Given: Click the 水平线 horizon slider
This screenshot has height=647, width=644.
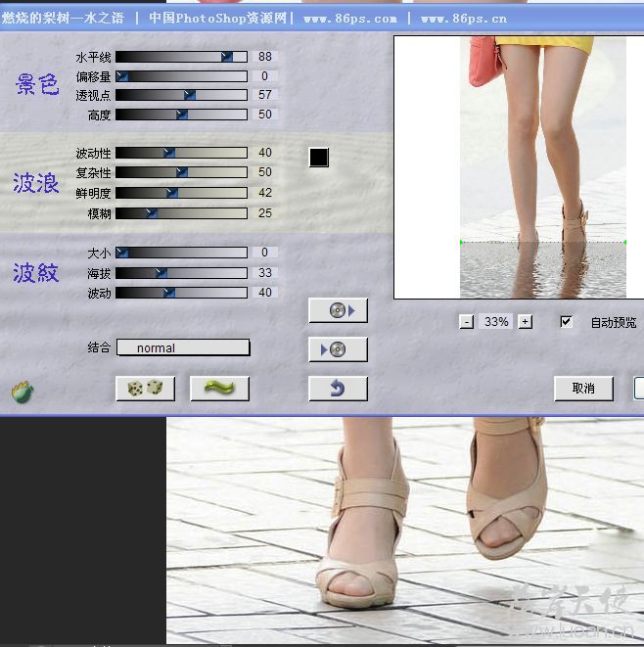Looking at the screenshot, I should [181, 57].
